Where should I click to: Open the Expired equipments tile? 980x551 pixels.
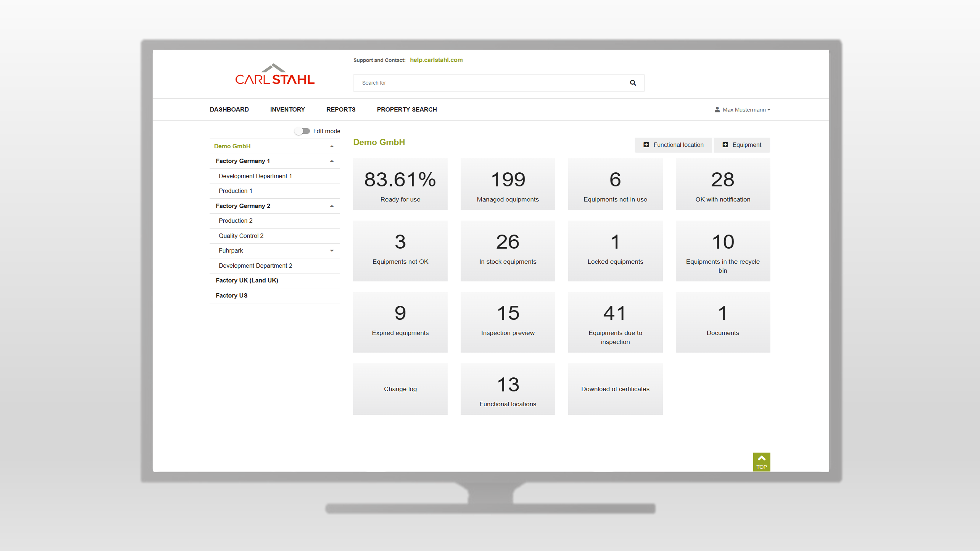(x=400, y=322)
